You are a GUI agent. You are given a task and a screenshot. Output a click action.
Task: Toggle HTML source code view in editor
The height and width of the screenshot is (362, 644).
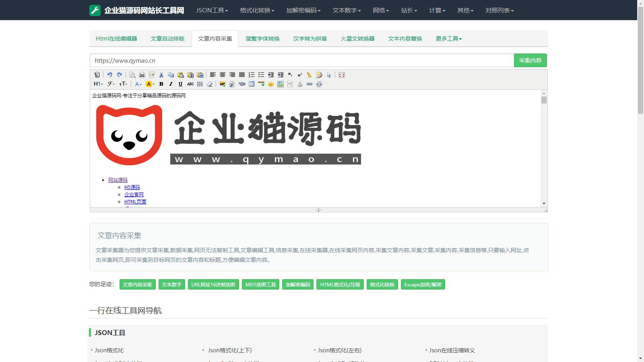pos(97,75)
